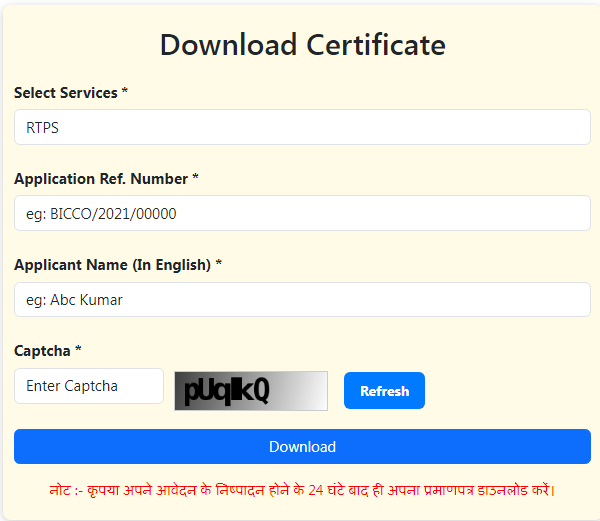The width and height of the screenshot is (600, 521).
Task: Click the number 24 in the red note
Action: tap(317, 490)
